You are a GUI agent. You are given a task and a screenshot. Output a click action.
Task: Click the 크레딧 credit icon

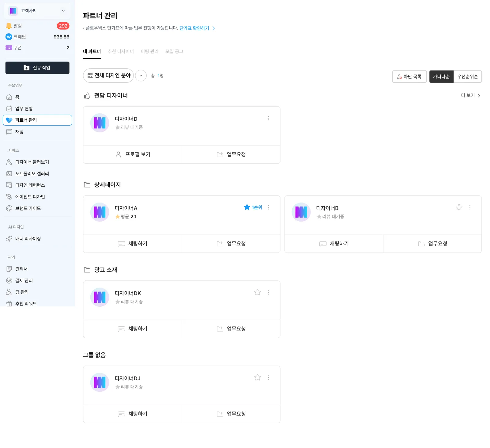point(9,37)
